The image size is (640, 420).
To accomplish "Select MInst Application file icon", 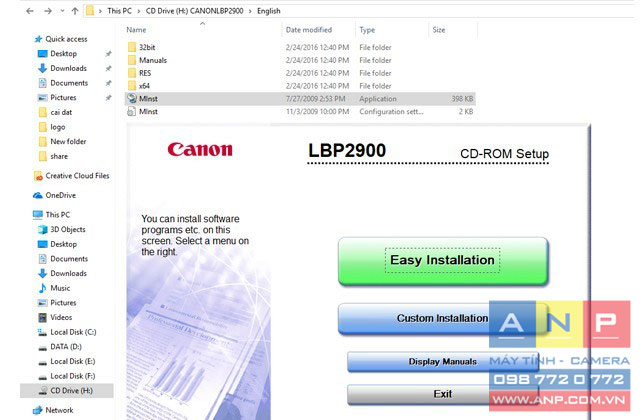I will point(132,99).
